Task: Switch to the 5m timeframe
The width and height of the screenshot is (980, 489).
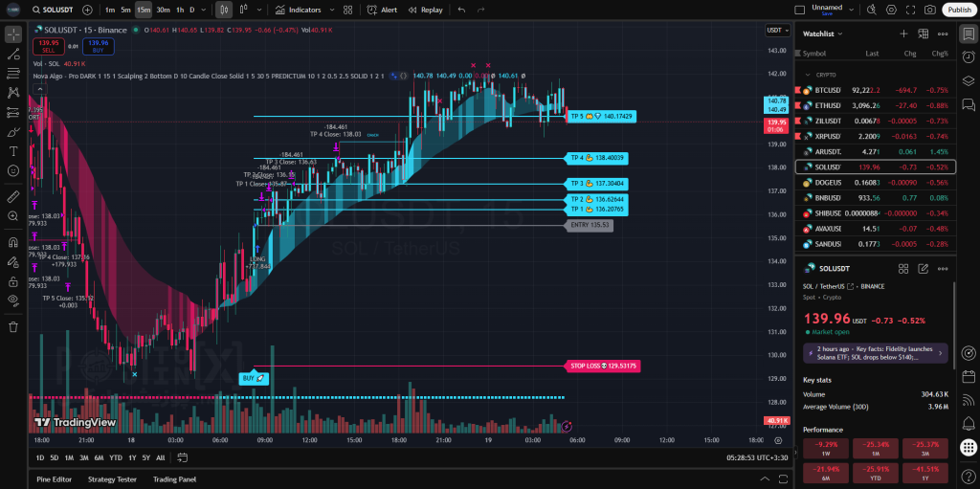Action: pos(125,10)
